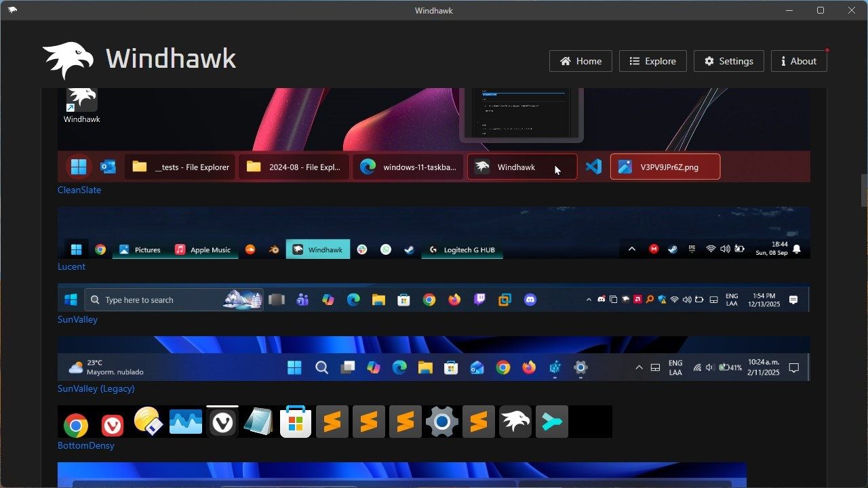Click Chrome icon in BottomDensy preview
The height and width of the screenshot is (488, 868).
tap(76, 426)
